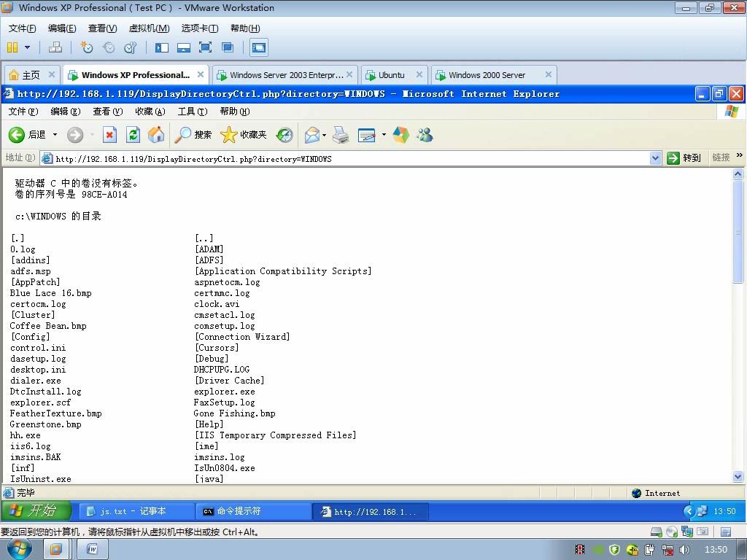
Task: Expand XP system tray hidden icons arrow
Action: (x=689, y=511)
